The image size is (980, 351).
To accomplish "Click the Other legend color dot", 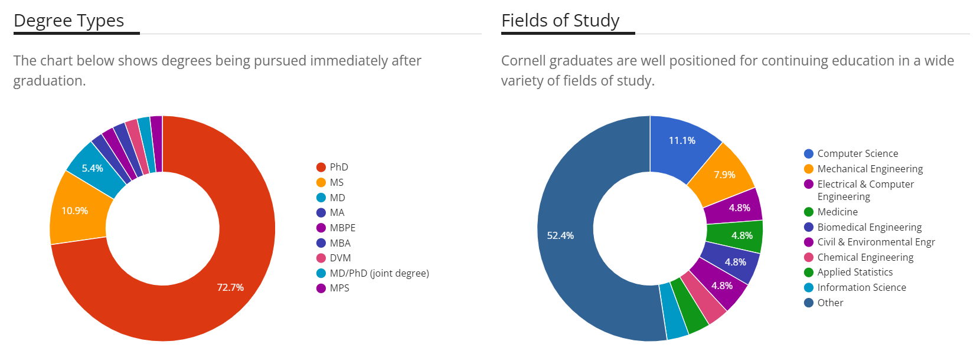I will click(809, 303).
